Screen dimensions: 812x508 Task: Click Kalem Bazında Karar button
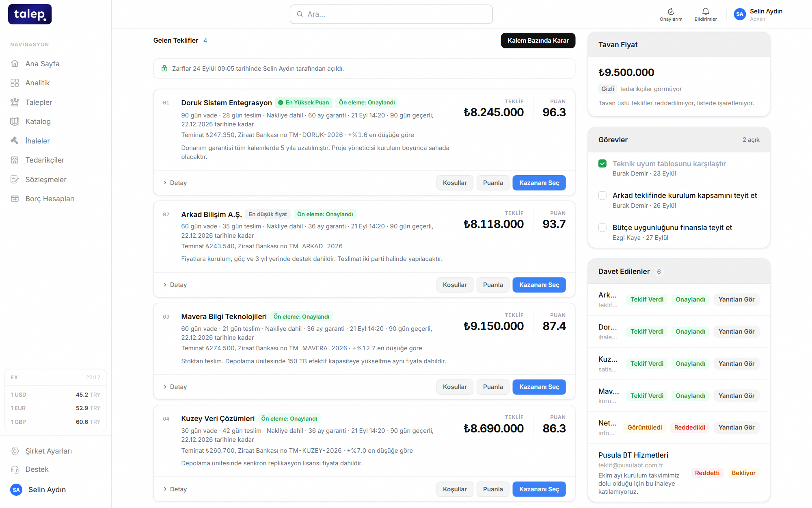coord(538,41)
